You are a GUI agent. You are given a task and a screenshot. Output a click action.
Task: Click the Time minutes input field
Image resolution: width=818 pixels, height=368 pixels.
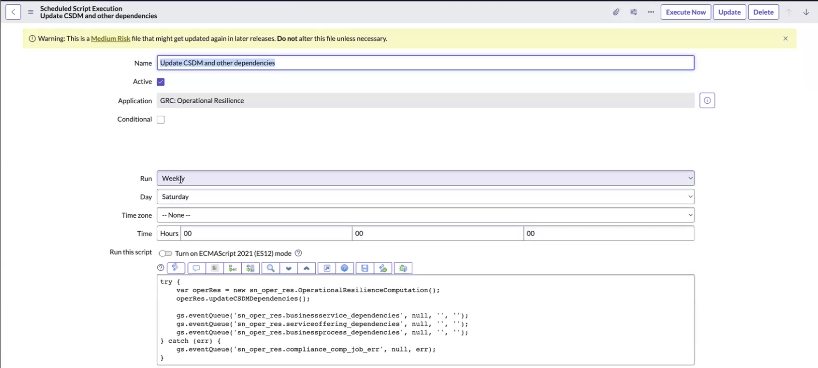tap(438, 233)
